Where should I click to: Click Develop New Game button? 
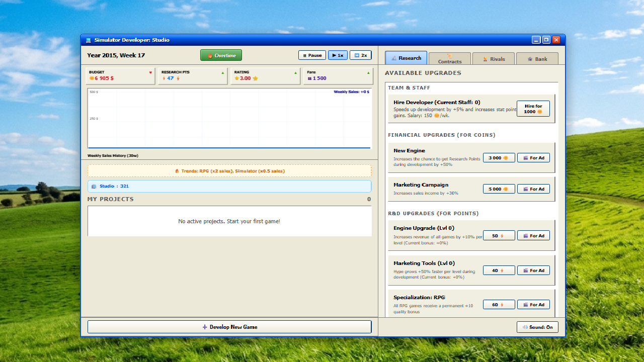coord(229,327)
